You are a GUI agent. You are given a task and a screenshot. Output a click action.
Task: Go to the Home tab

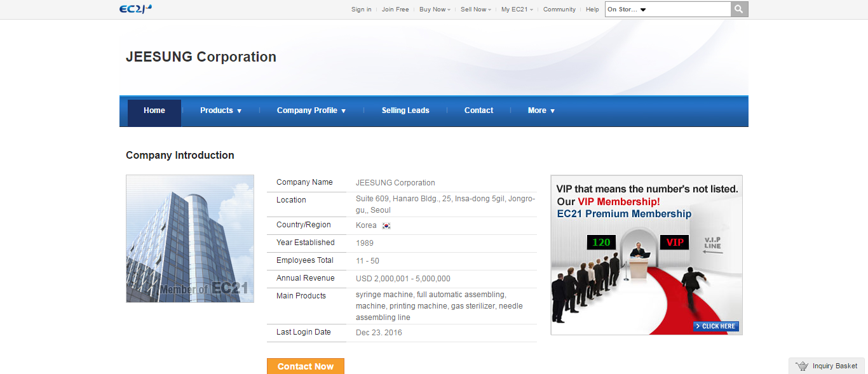pyautogui.click(x=154, y=110)
